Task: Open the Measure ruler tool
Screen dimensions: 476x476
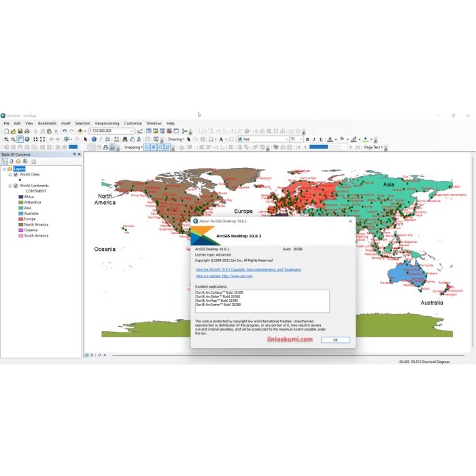Action: pyautogui.click(x=116, y=139)
